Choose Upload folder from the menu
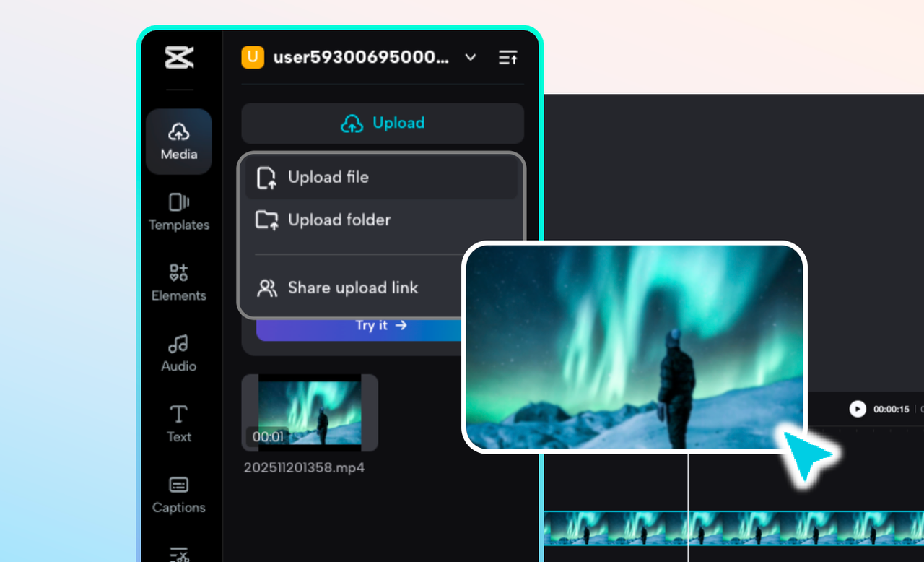 [x=339, y=220]
